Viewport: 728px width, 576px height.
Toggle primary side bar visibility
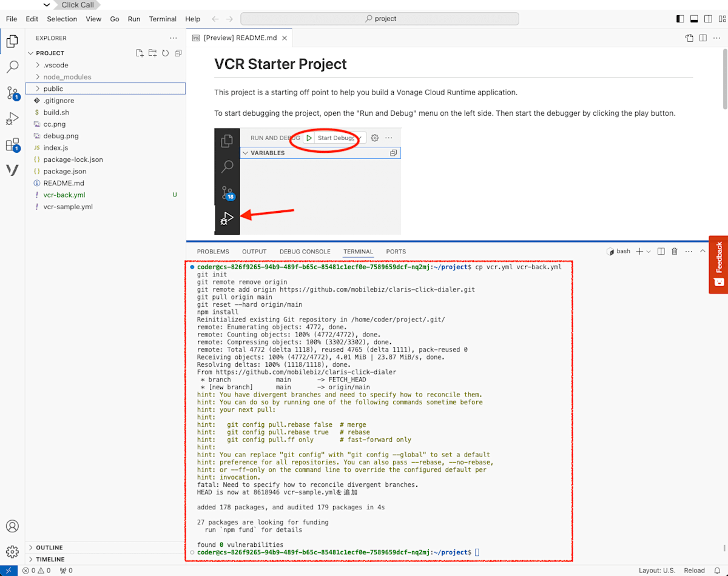(680, 19)
